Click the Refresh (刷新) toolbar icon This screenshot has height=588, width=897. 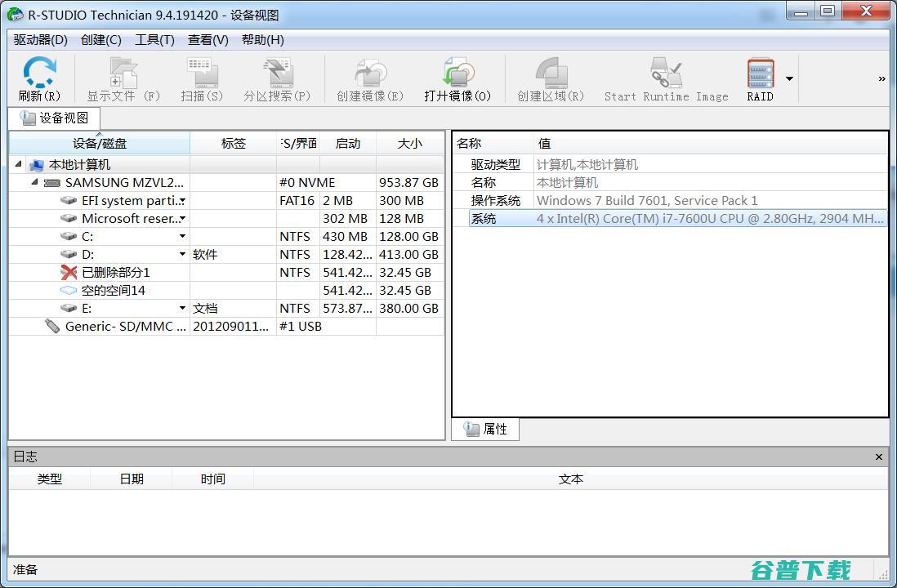tap(39, 73)
